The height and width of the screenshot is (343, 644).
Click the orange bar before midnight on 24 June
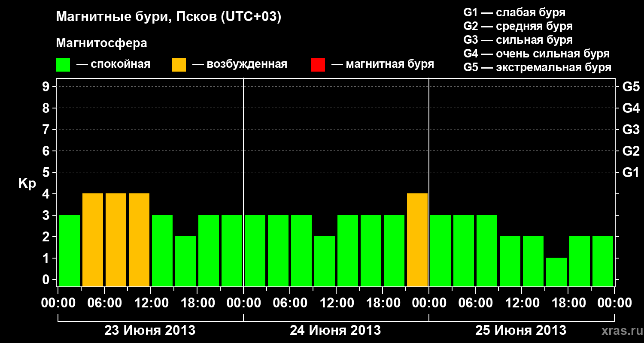pos(417,240)
